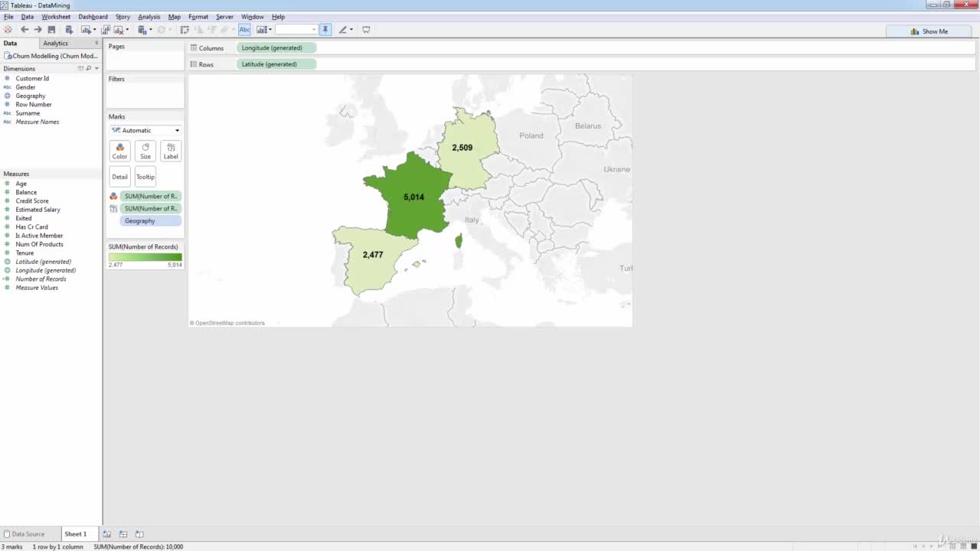Open the Worksheet menu
This screenshot has width=980, height=551.
pyautogui.click(x=56, y=17)
